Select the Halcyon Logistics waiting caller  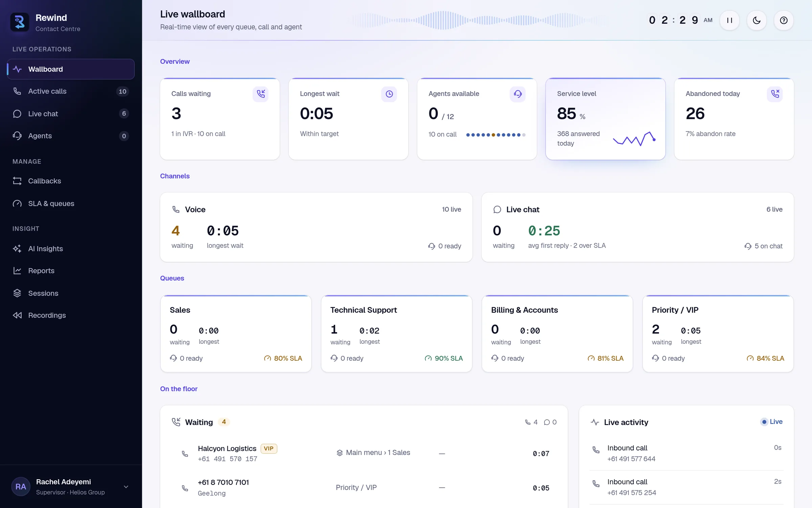tap(364, 453)
